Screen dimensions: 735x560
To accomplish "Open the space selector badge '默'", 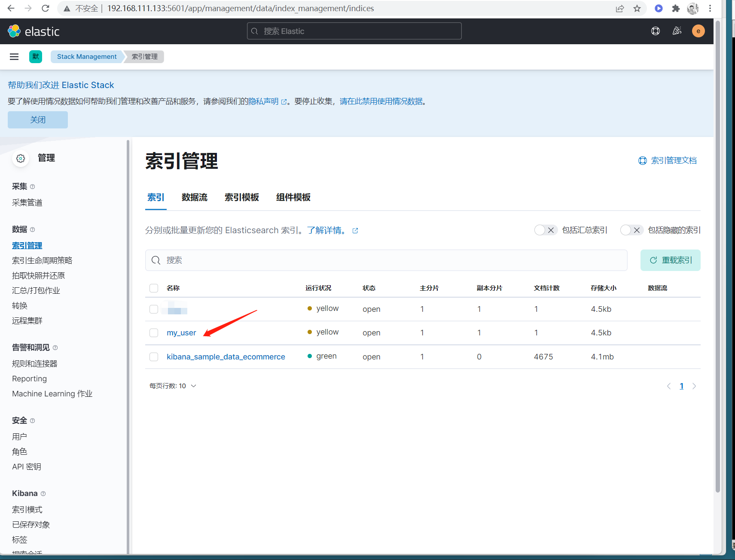I will (36, 57).
